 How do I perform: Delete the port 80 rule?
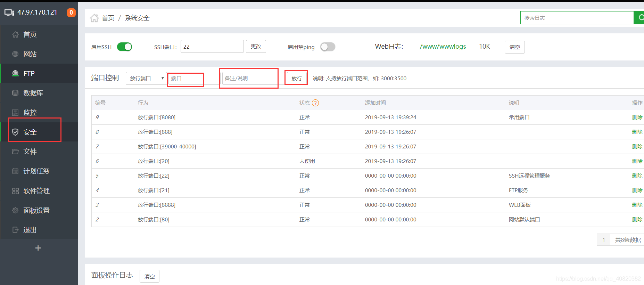[x=637, y=220]
